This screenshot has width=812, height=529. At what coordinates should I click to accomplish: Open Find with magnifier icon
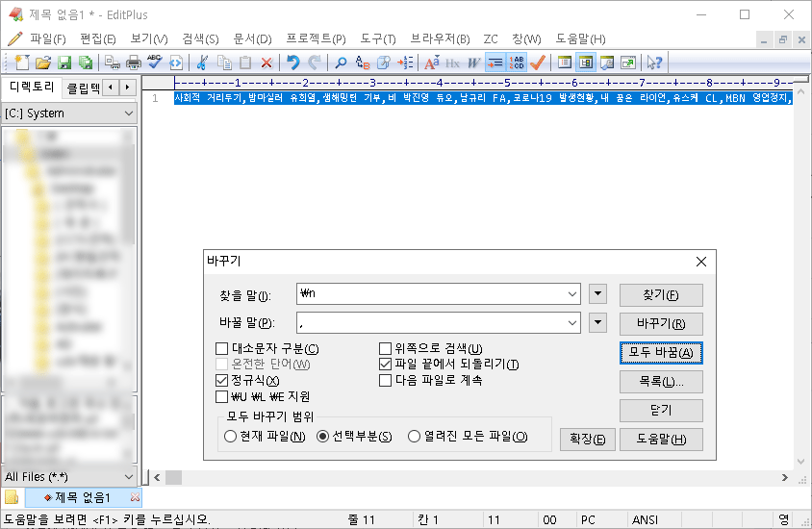pos(341,63)
